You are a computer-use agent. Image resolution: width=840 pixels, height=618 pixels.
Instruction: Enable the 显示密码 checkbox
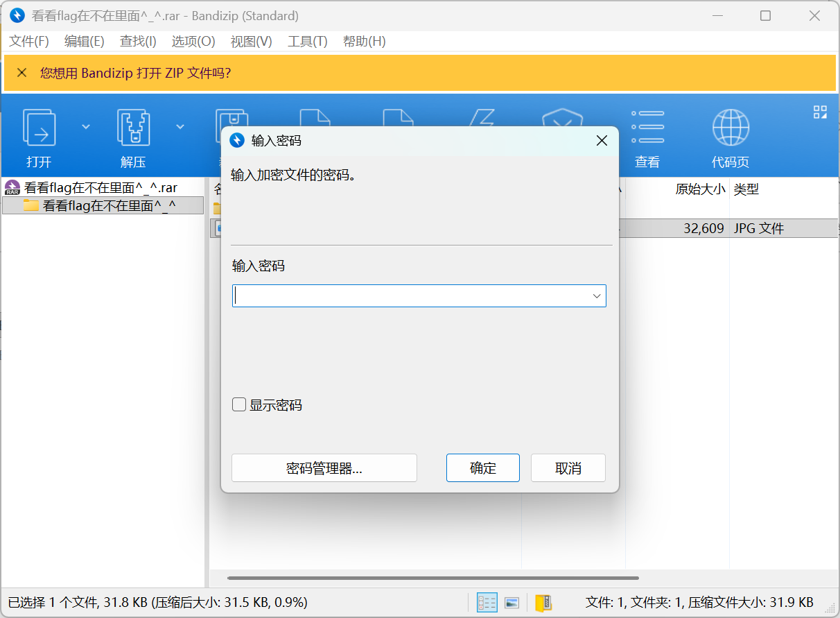239,405
